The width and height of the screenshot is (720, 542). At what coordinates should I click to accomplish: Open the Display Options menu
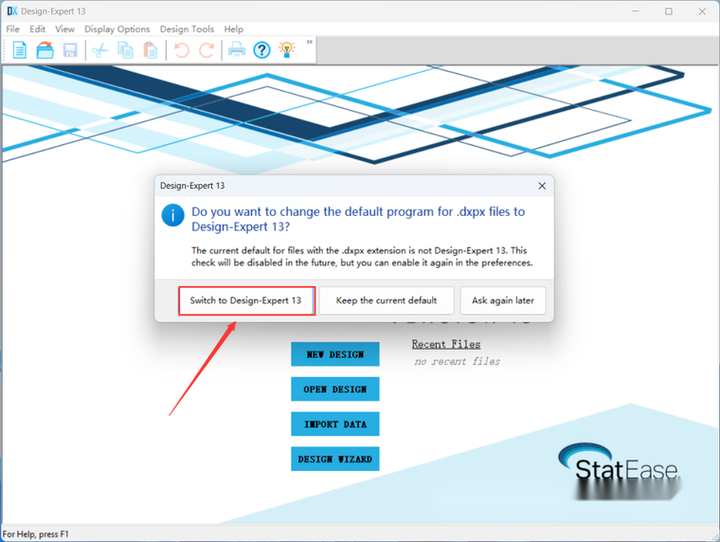click(x=117, y=29)
